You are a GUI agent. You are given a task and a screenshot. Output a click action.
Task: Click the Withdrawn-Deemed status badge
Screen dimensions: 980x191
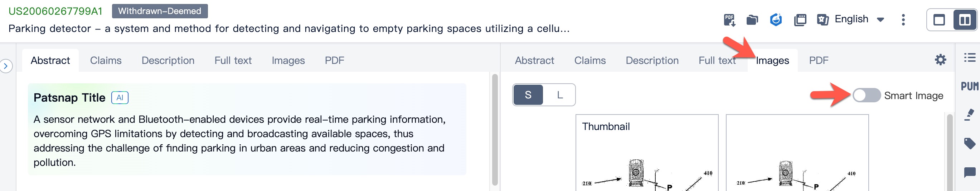[160, 11]
